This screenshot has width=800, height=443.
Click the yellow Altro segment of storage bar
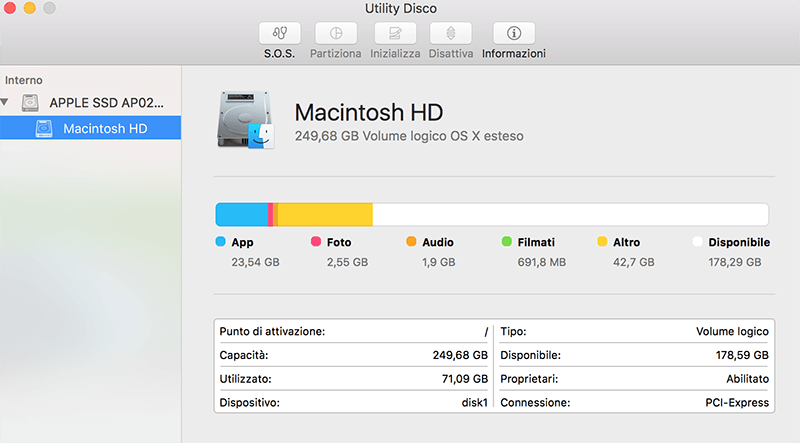coord(324,214)
